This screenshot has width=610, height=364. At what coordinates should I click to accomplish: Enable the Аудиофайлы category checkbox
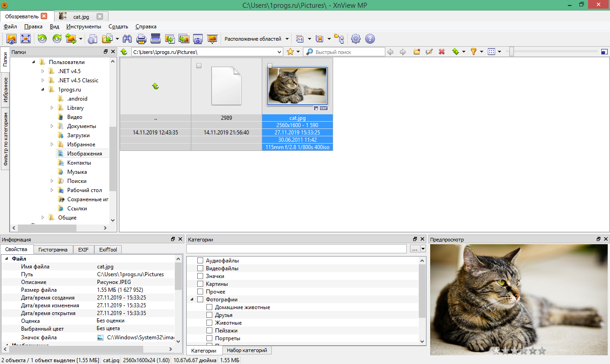[x=200, y=260]
